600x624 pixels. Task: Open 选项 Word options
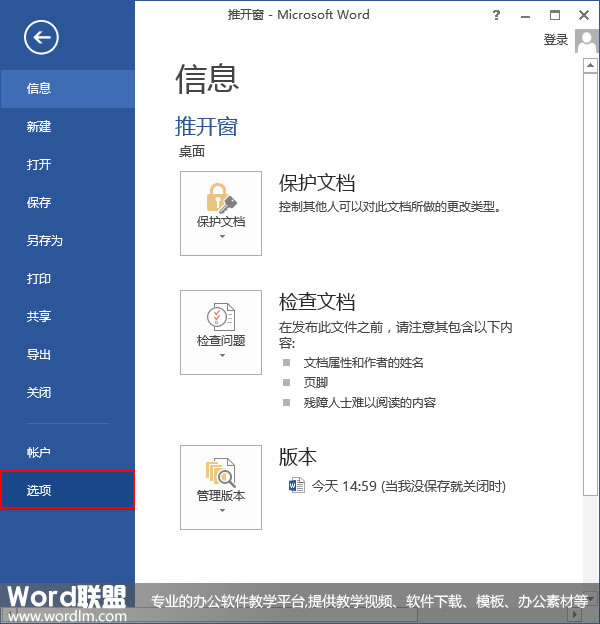click(67, 490)
